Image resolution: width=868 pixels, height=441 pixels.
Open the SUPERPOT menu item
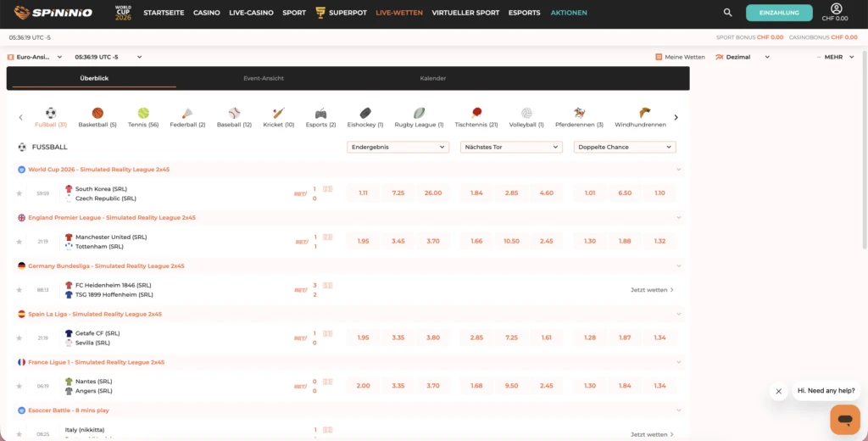coord(341,13)
